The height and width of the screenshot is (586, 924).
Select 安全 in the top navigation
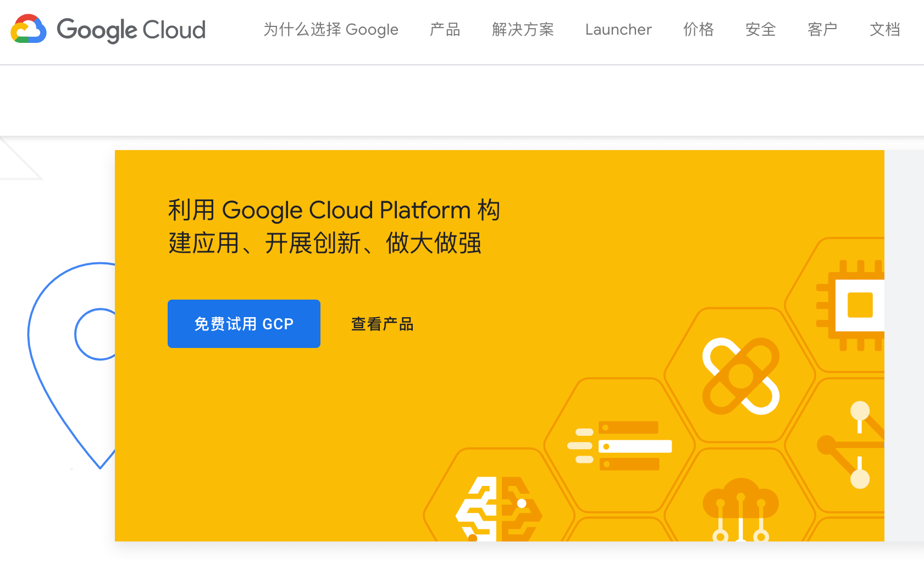[761, 29]
